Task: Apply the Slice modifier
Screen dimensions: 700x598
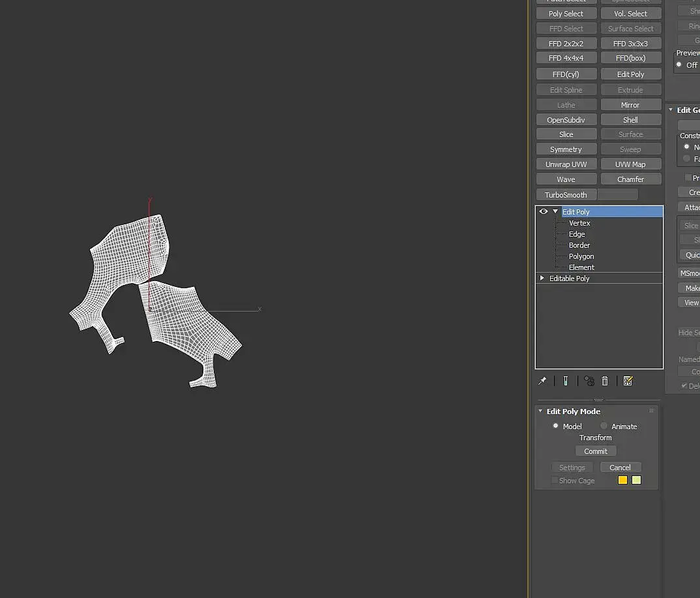Action: coord(566,134)
